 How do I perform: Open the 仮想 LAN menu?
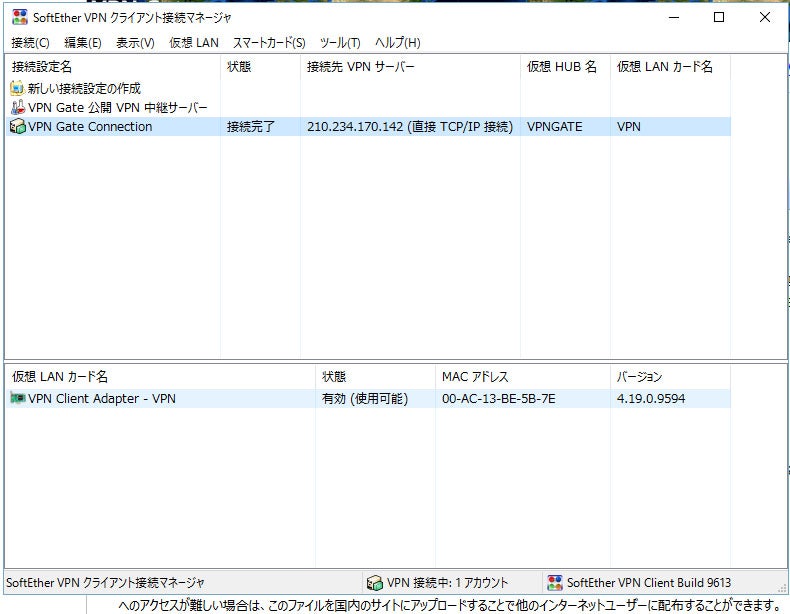(194, 43)
